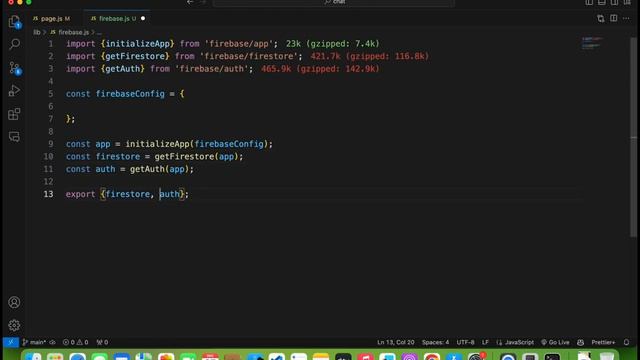Click the remote window indicator in status bar

coord(11,342)
